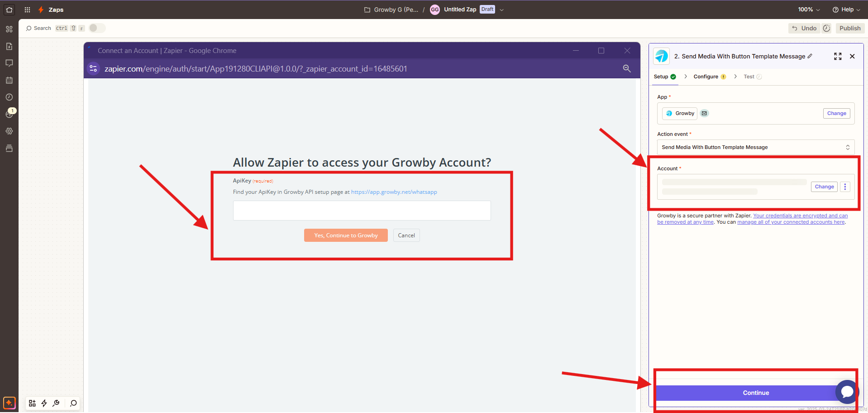868x413 pixels.
Task: Open the apps grid menu
Action: click(27, 10)
